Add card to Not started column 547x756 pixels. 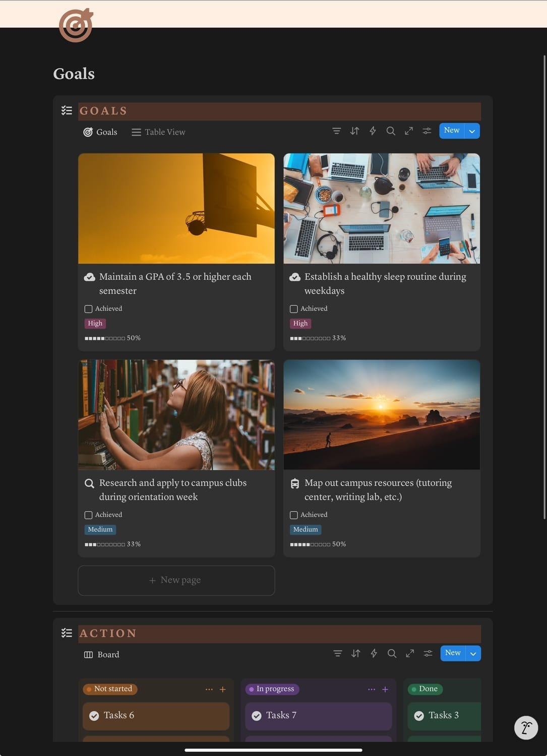223,689
